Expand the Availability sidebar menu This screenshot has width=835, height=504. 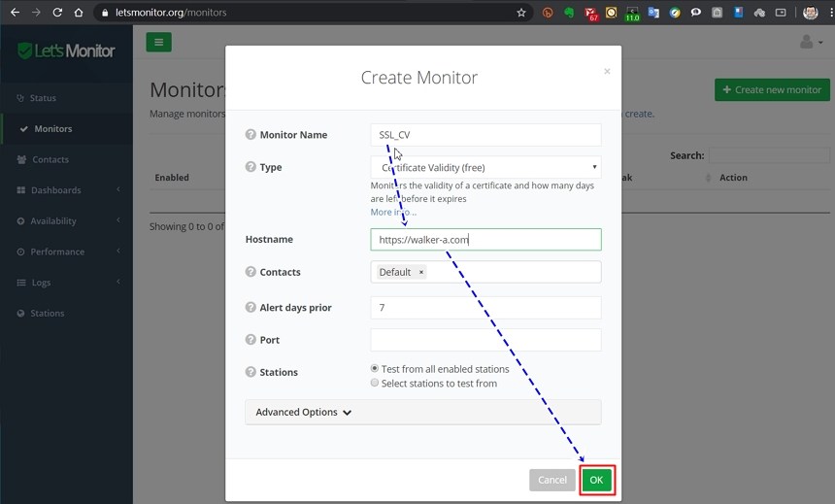(66, 221)
